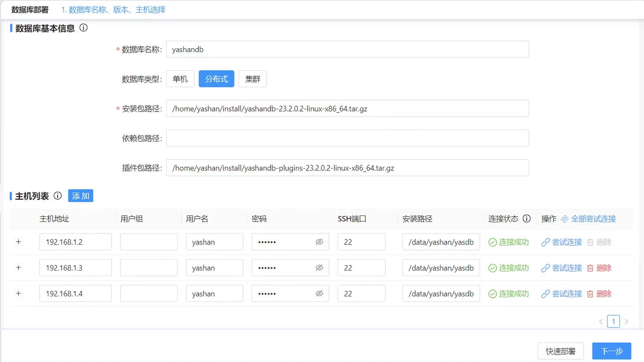This screenshot has width=644, height=362.
Task: Focus the 数据库名称 input field
Action: point(347,50)
